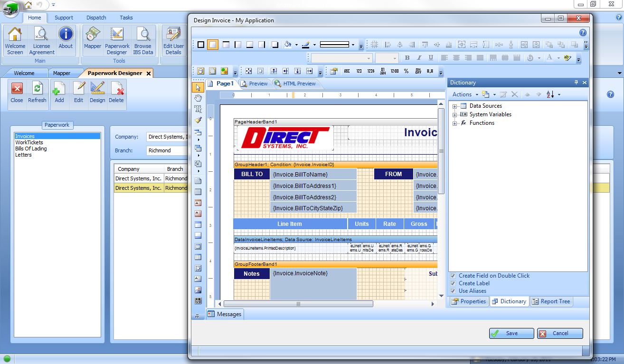Open the Report Tree tab
The height and width of the screenshot is (364, 624).
click(551, 301)
